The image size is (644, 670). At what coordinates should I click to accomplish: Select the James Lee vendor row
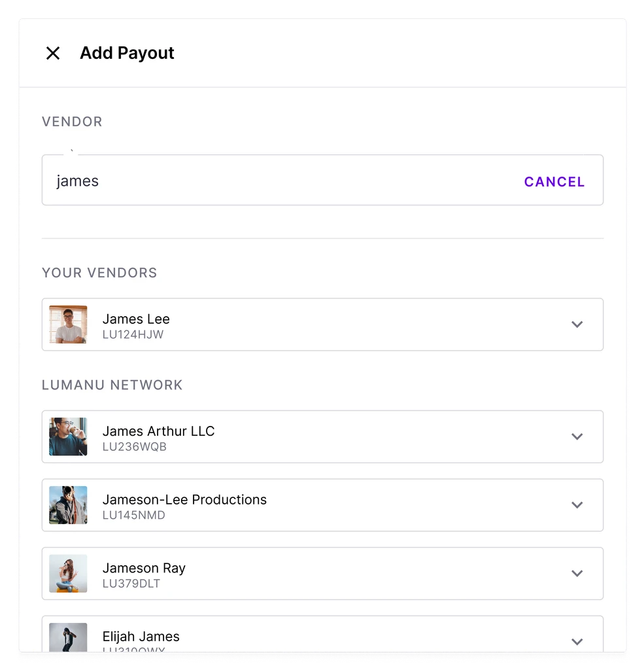tap(294, 324)
